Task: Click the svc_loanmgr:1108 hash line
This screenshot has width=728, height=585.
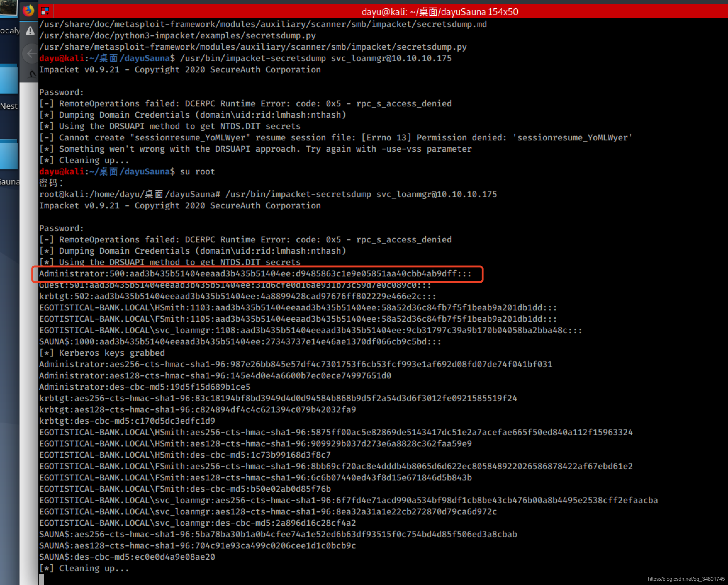Action: (311, 331)
